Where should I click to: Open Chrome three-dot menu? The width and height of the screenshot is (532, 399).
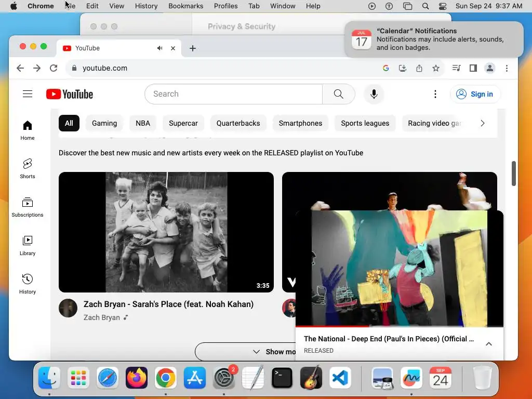507,68
